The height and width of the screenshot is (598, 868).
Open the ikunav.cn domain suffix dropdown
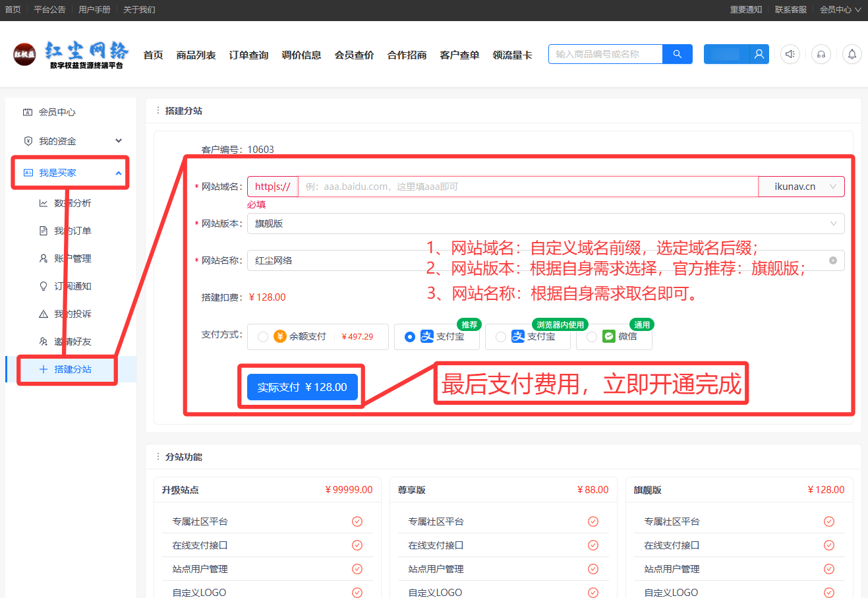click(801, 186)
